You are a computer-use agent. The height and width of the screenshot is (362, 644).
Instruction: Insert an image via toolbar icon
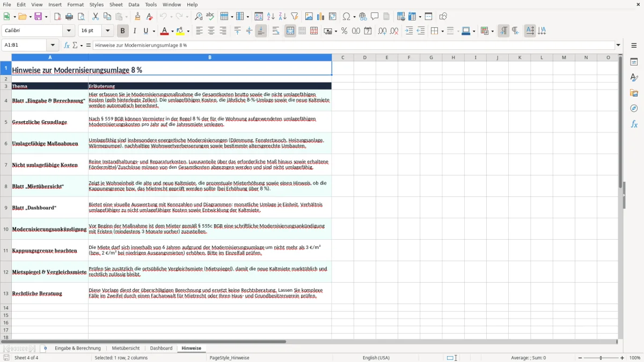coord(309,17)
